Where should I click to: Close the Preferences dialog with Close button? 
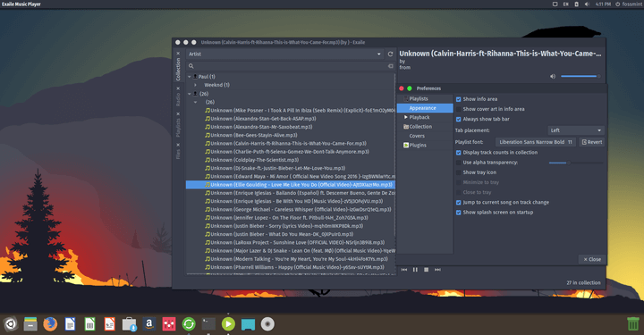point(592,259)
